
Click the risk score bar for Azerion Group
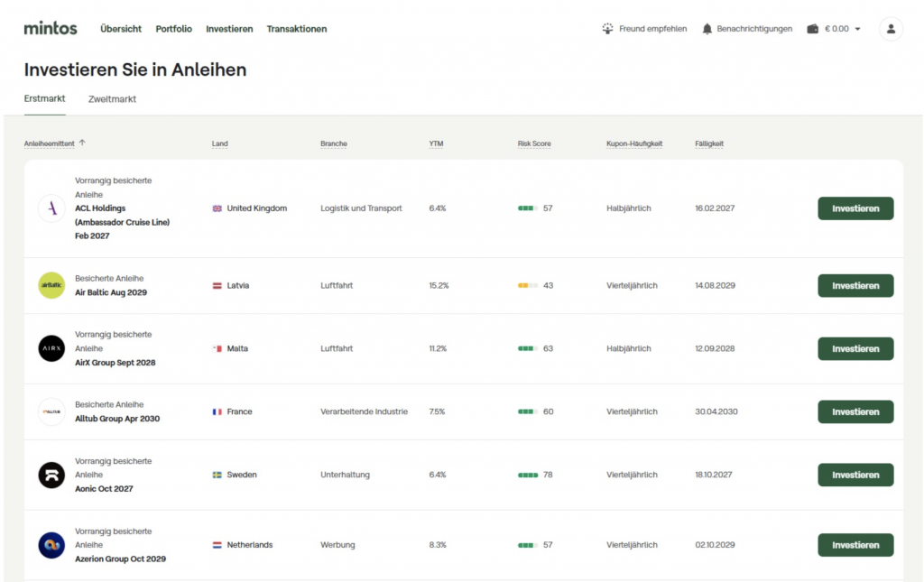tap(527, 545)
